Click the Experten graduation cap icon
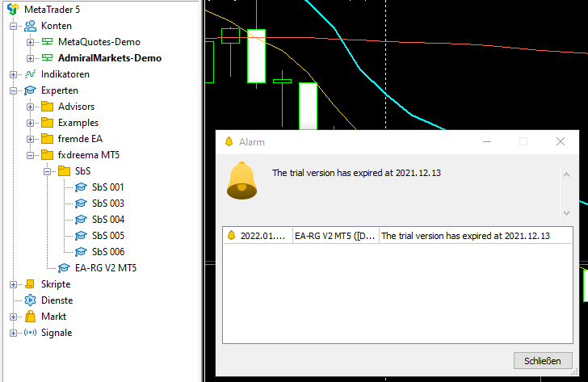Viewport: 588px width, 382px height. (x=30, y=90)
